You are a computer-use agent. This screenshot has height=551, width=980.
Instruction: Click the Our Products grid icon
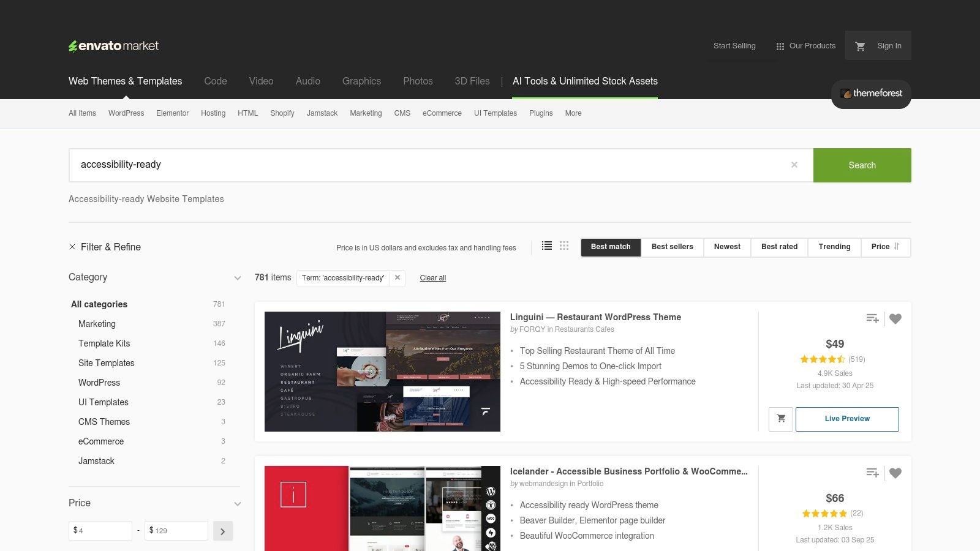[780, 46]
